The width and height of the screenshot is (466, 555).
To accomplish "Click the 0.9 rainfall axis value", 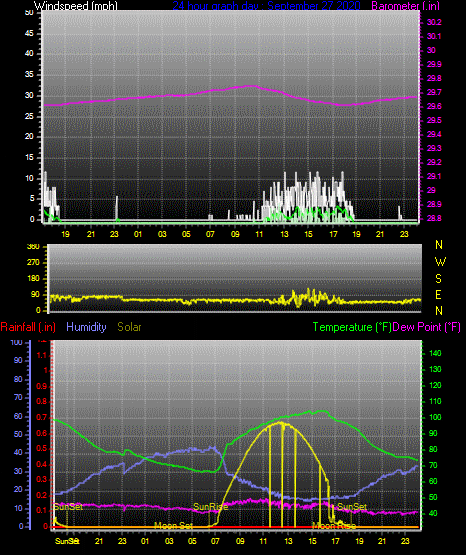I will (41, 386).
